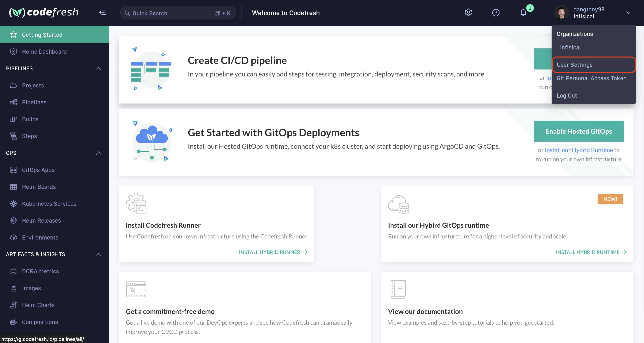The height and width of the screenshot is (343, 644).
Task: Click INSTALL HYBRID RUNNER link
Action: tap(273, 252)
